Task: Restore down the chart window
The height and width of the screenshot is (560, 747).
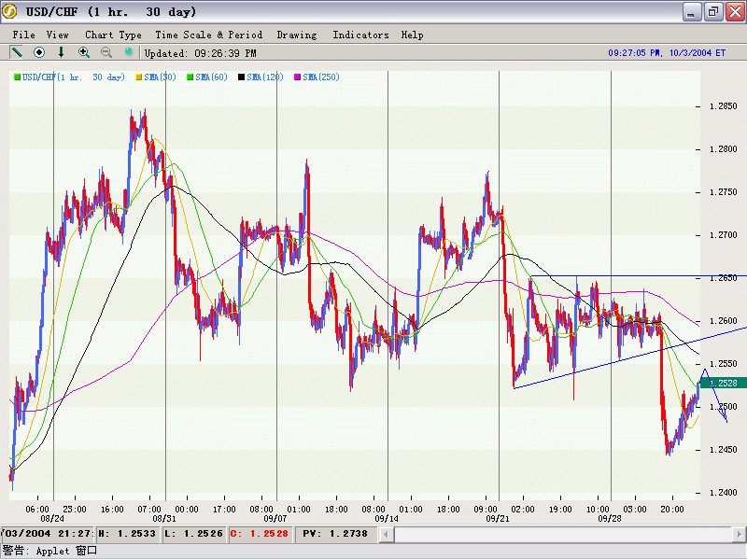Action: point(712,11)
